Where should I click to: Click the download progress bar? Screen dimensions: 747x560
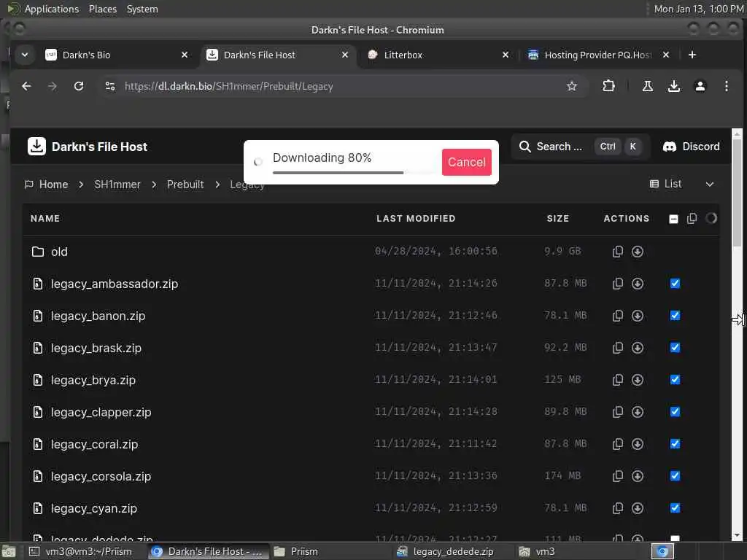coord(354,172)
